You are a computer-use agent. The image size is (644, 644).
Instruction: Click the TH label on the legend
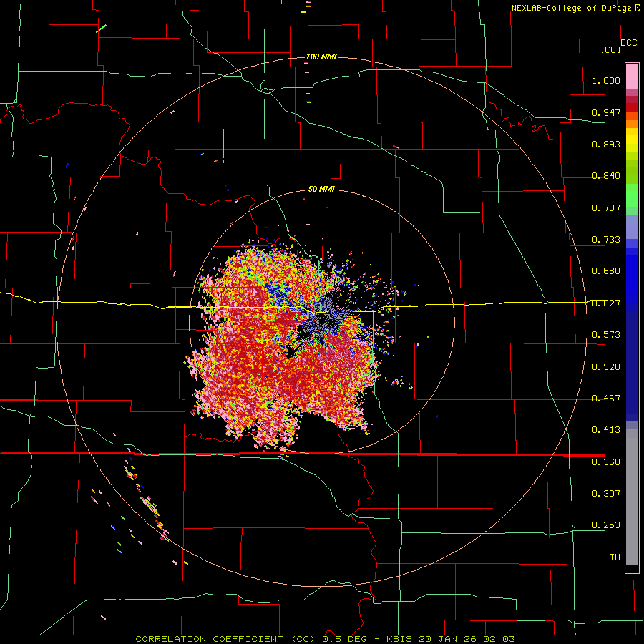[615, 557]
